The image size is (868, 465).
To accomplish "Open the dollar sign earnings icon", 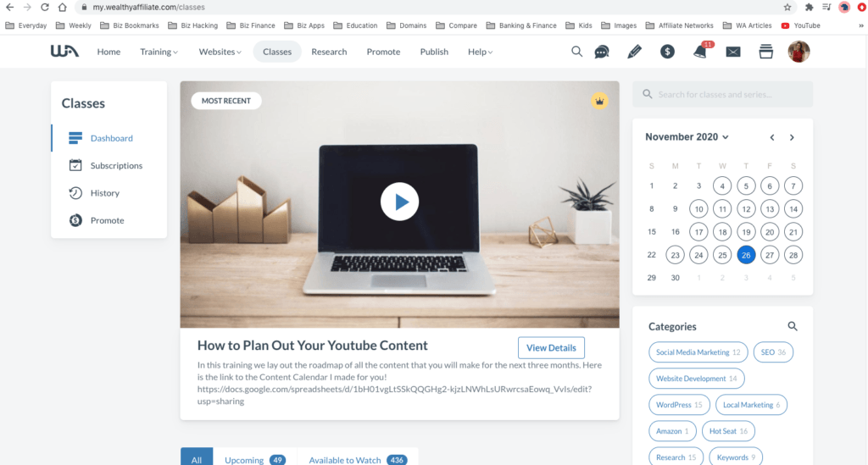I will coord(667,53).
